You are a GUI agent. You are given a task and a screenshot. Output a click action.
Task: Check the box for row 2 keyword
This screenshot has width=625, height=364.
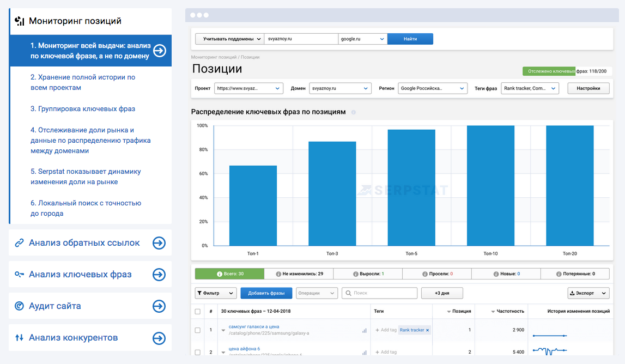click(198, 352)
